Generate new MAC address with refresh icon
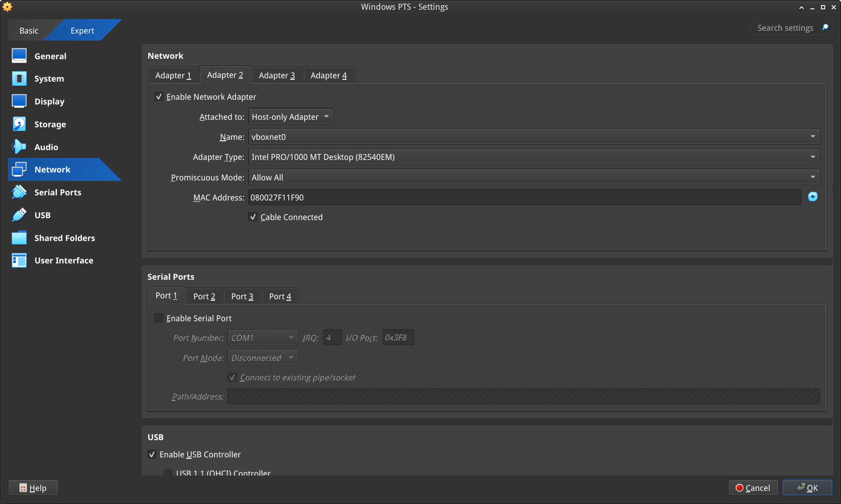The width and height of the screenshot is (841, 504). (813, 197)
